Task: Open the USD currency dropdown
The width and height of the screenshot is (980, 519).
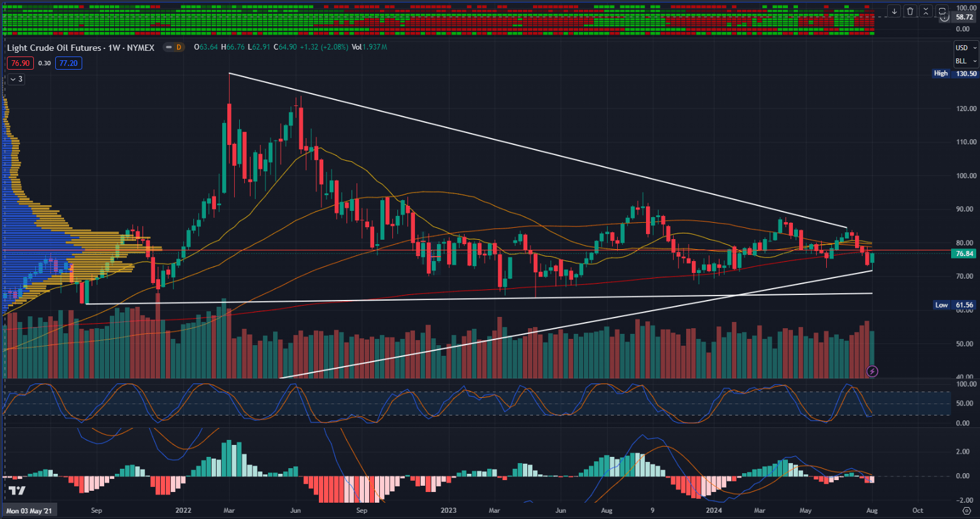Action: pyautogui.click(x=966, y=48)
